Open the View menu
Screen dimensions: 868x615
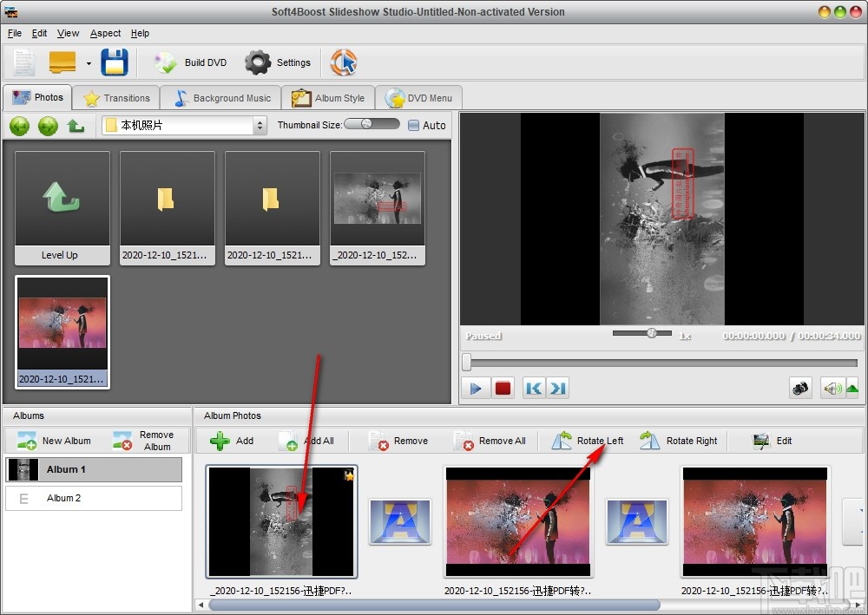68,33
